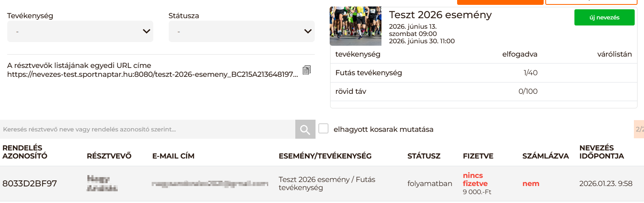This screenshot has height=203, width=644.
Task: Toggle 'elhagyott kosarak mutatása' checkbox
Action: click(x=324, y=129)
